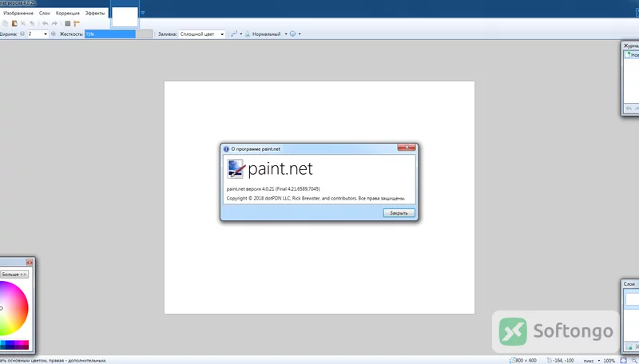
Task: Click the info icon in the About title bar
Action: tap(226, 149)
